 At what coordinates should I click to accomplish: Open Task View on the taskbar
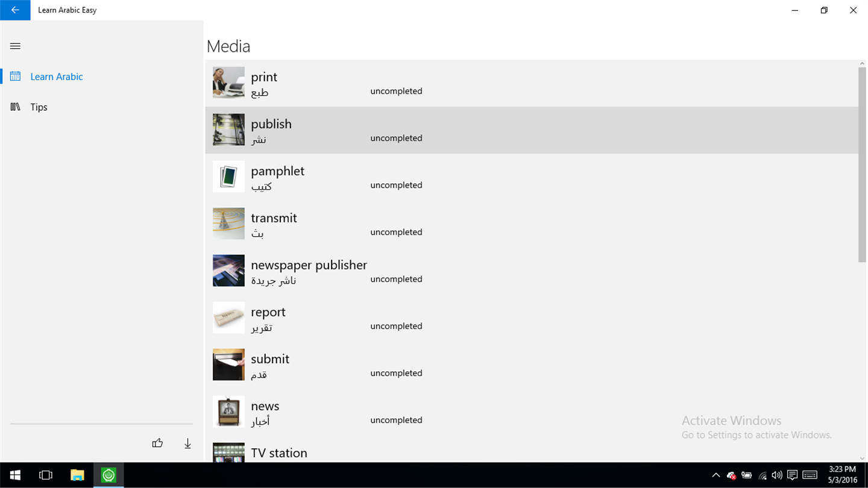point(46,475)
